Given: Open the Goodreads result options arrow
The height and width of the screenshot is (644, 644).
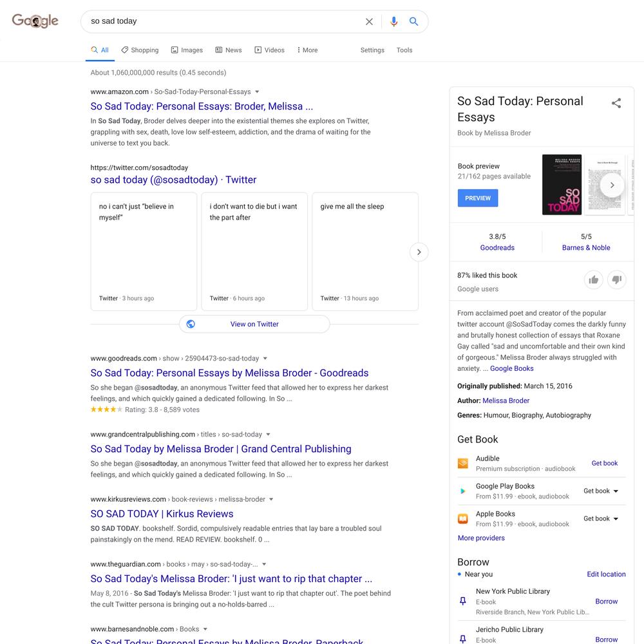Looking at the screenshot, I should [265, 358].
